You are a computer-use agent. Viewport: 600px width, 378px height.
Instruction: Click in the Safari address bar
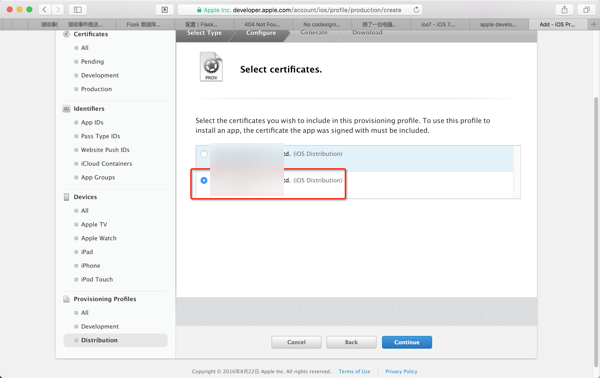[300, 10]
